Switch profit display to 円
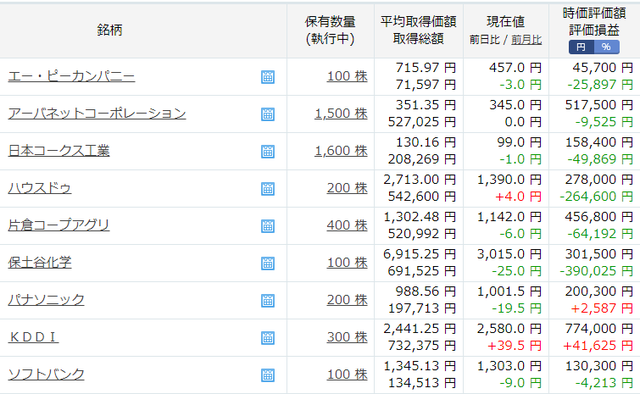The image size is (640, 394). 581,47
